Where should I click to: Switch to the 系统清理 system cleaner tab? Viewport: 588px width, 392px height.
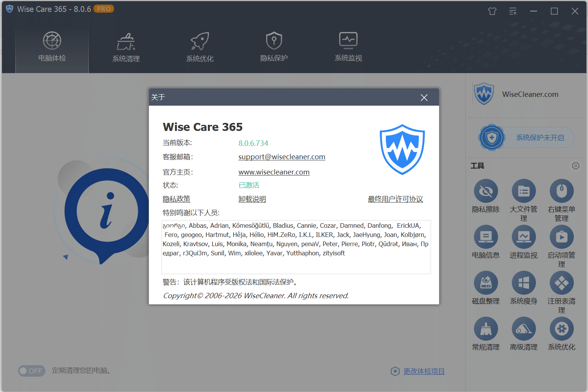coord(126,47)
